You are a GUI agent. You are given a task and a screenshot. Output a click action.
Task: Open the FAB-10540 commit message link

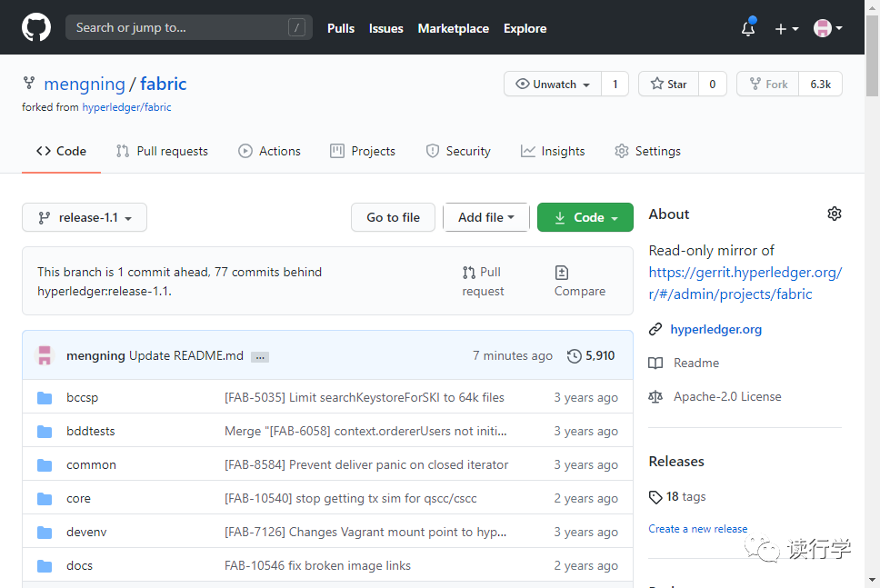[350, 498]
